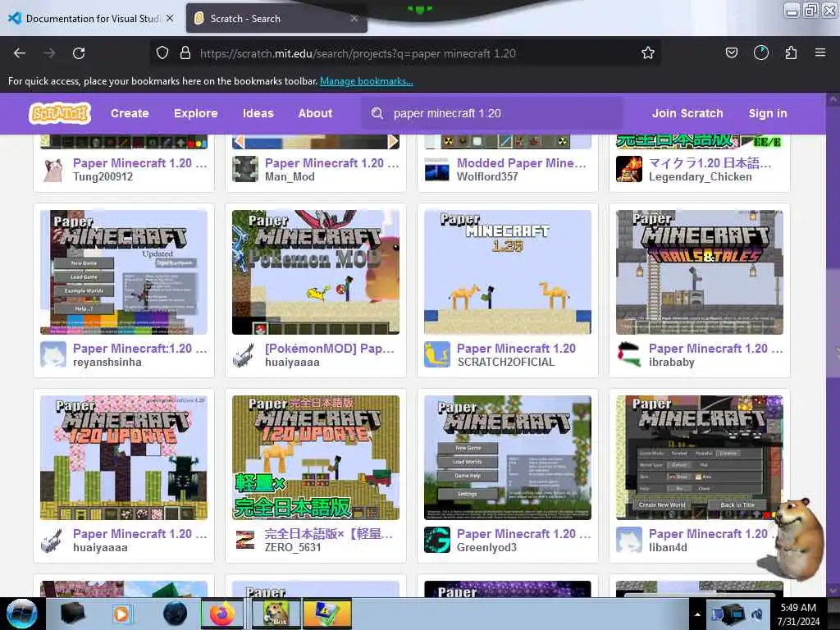Screen dimensions: 840x630
Task: Click the Scratch logo
Action: pos(59,113)
